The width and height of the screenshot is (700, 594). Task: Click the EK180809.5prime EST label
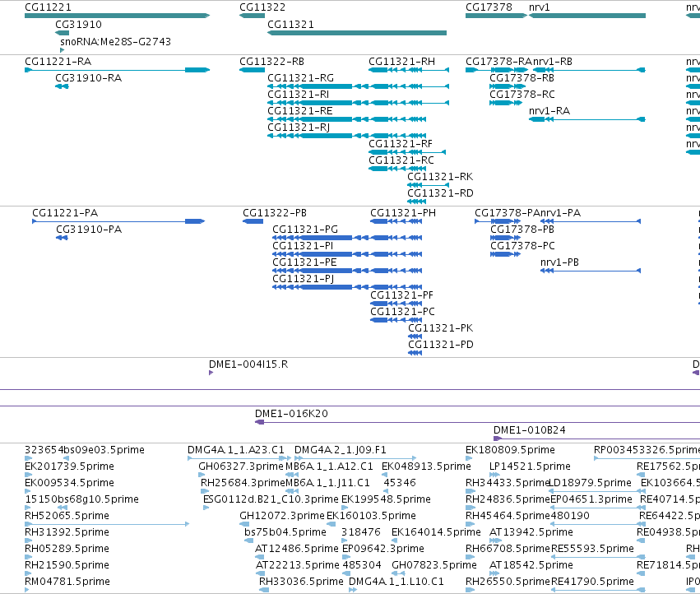[510, 450]
